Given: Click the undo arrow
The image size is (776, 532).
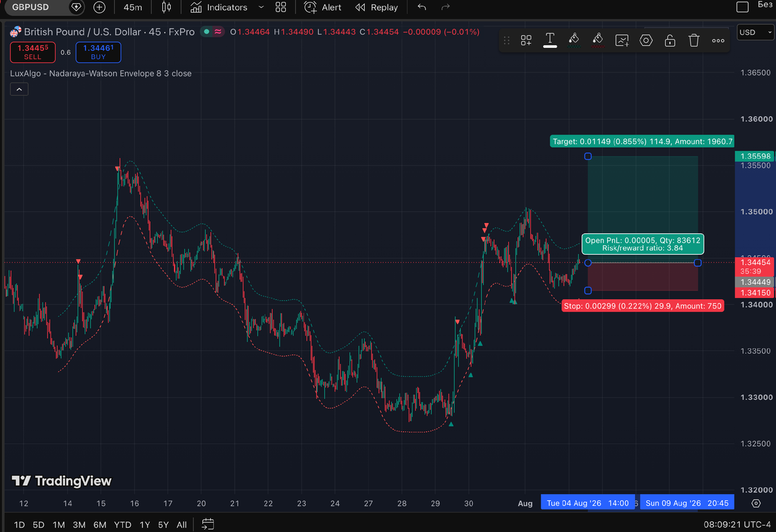Looking at the screenshot, I should tap(422, 7).
